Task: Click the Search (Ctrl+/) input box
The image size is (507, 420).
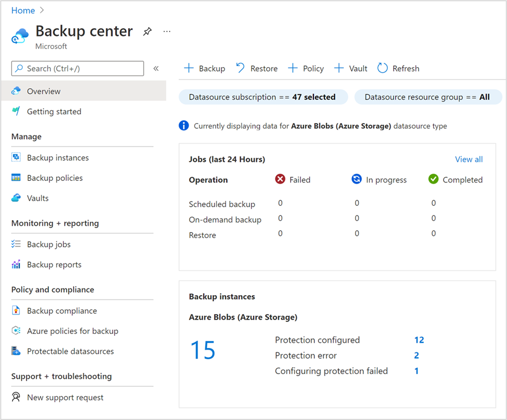Action: coord(78,68)
